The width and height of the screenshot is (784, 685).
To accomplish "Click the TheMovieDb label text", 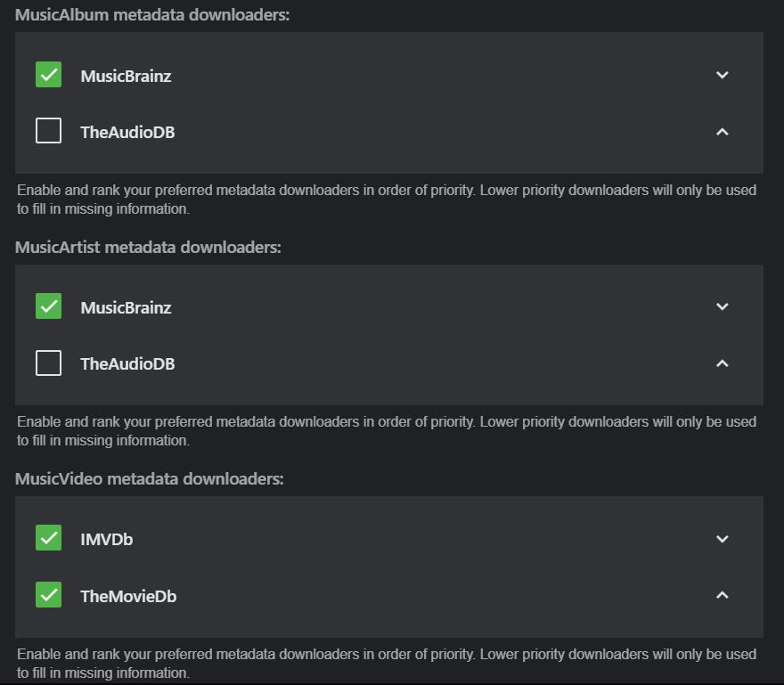I will pyautogui.click(x=128, y=597).
